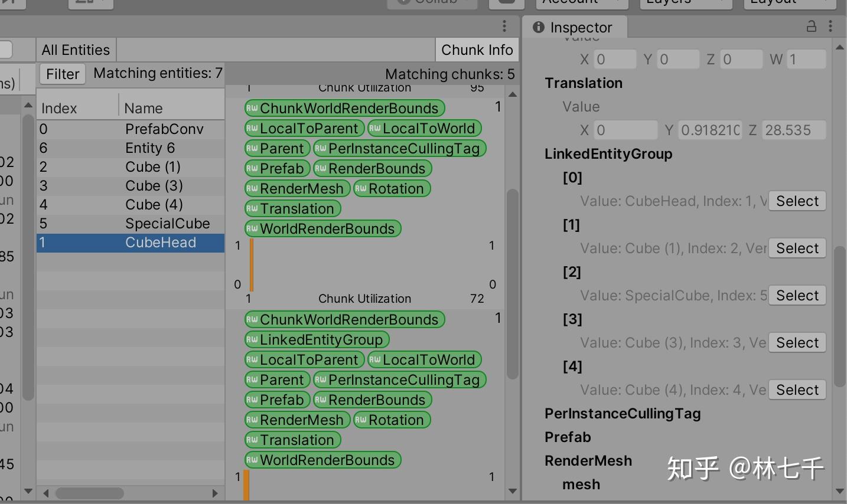Open the Layout dropdown
Image resolution: width=847 pixels, height=504 pixels.
tap(789, 2)
